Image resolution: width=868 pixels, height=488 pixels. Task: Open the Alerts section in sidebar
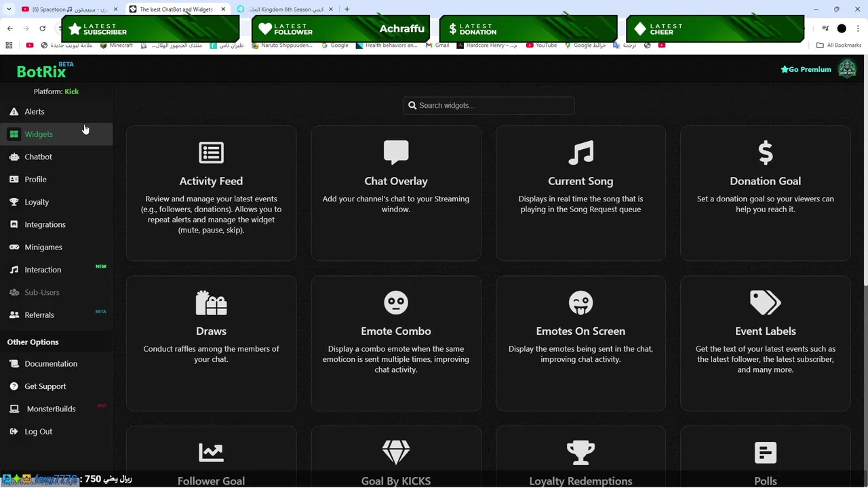(56, 111)
